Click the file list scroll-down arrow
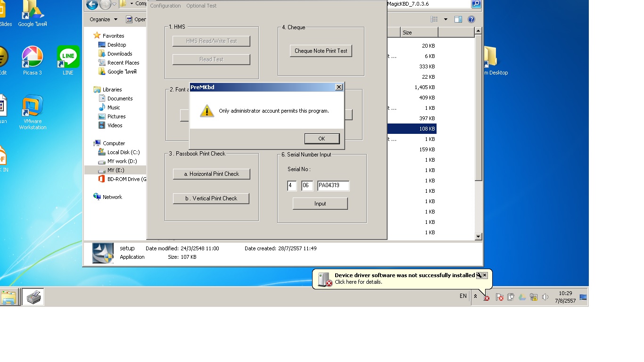Screen dimensions: 644x362 [x=478, y=237]
